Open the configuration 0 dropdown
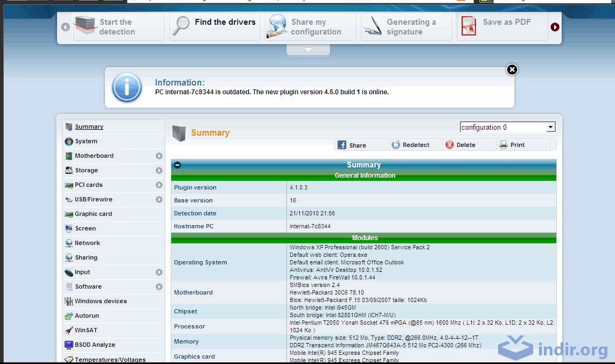 [x=508, y=127]
